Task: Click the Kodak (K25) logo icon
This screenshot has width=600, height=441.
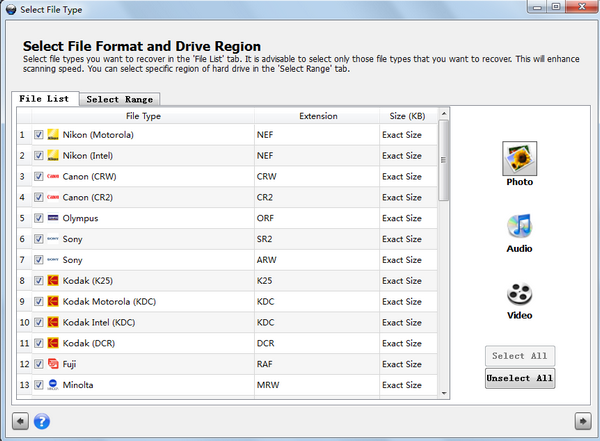Action: point(53,281)
